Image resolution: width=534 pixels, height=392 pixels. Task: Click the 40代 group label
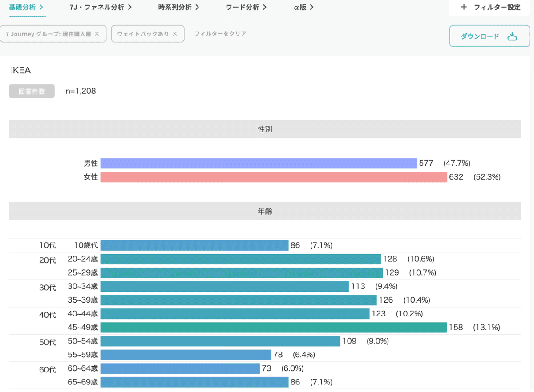(48, 316)
